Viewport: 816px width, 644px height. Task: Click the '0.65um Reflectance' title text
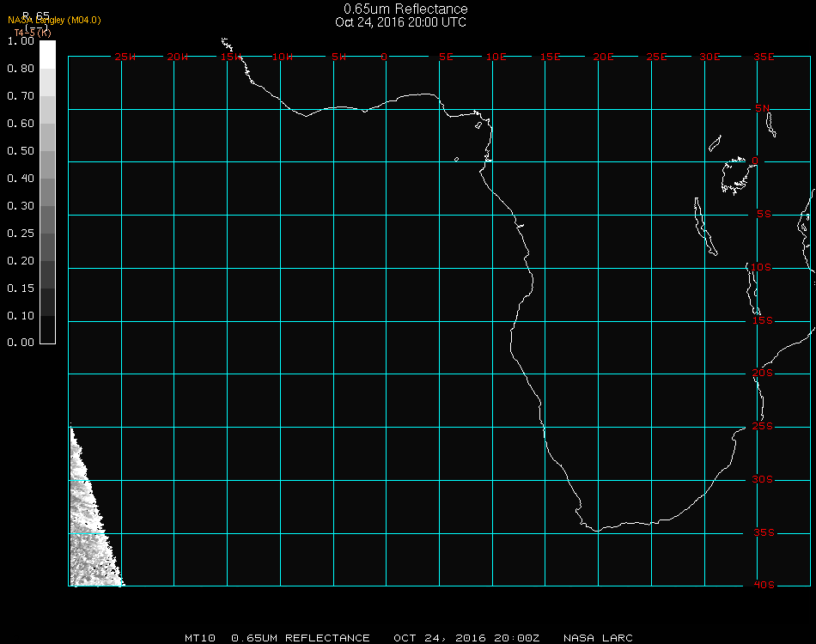tap(405, 9)
